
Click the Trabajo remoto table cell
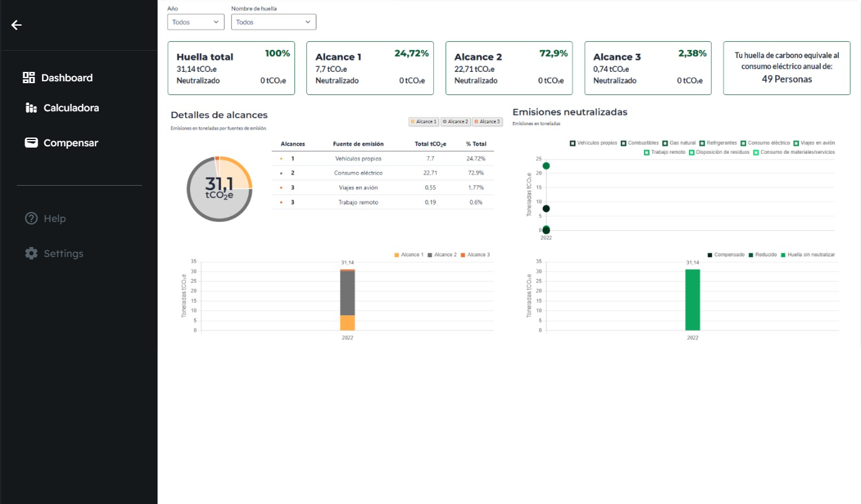(x=358, y=202)
